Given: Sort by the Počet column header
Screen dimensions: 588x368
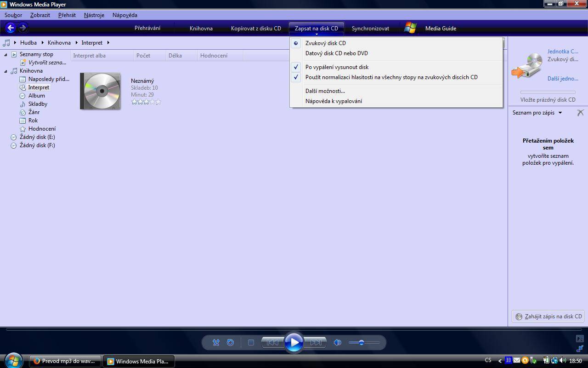Looking at the screenshot, I should pos(150,56).
